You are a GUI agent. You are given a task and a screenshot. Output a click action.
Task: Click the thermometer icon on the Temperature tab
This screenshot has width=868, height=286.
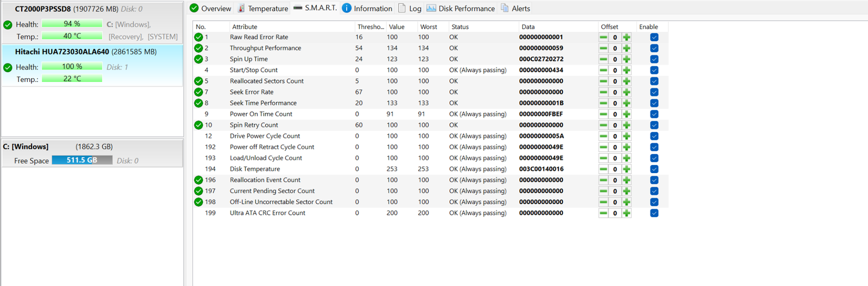click(x=241, y=8)
